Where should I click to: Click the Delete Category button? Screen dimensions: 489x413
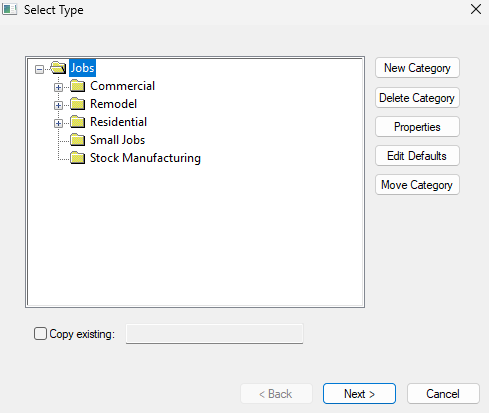[417, 98]
